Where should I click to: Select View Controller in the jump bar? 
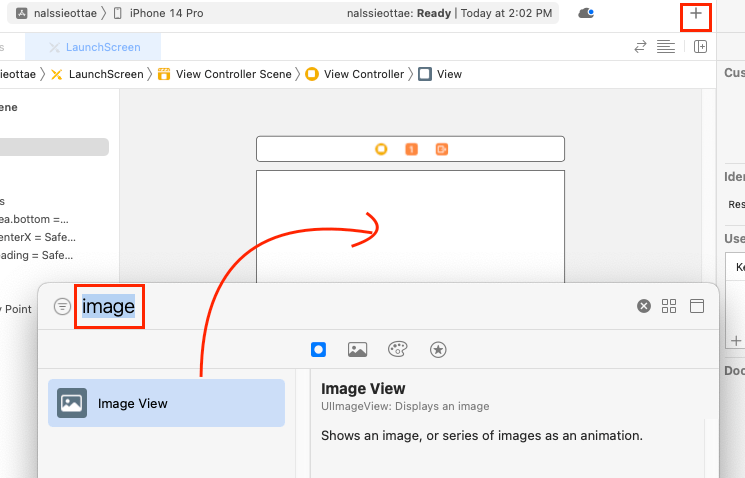[x=355, y=74]
